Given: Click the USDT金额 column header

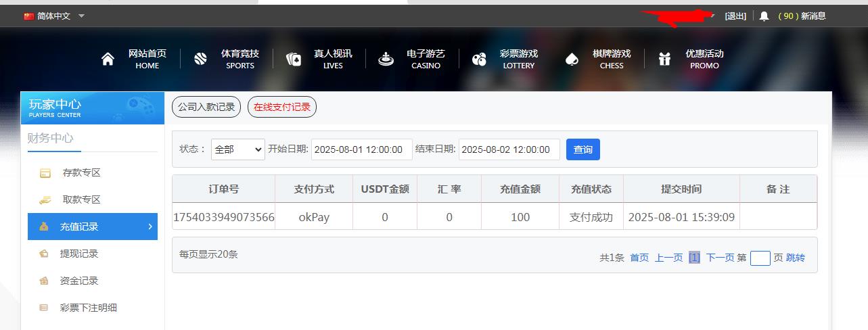Looking at the screenshot, I should coord(385,189).
